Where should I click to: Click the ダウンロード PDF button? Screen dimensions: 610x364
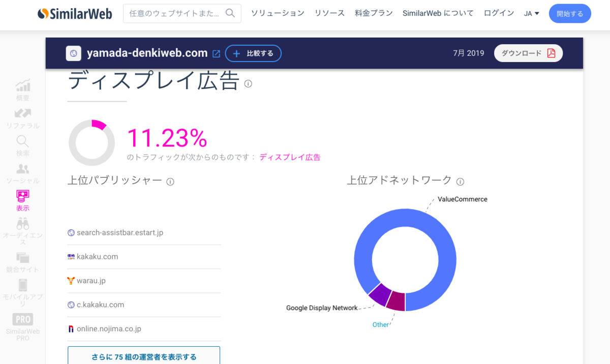click(x=528, y=53)
